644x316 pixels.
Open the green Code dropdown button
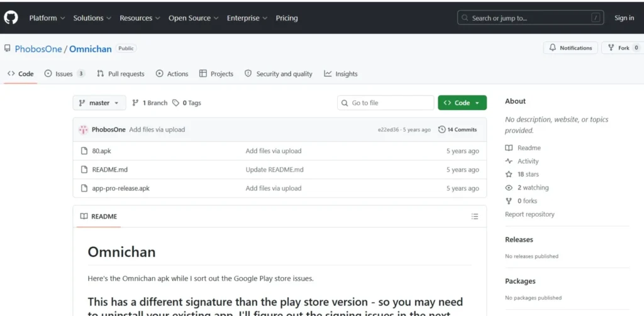pyautogui.click(x=462, y=102)
